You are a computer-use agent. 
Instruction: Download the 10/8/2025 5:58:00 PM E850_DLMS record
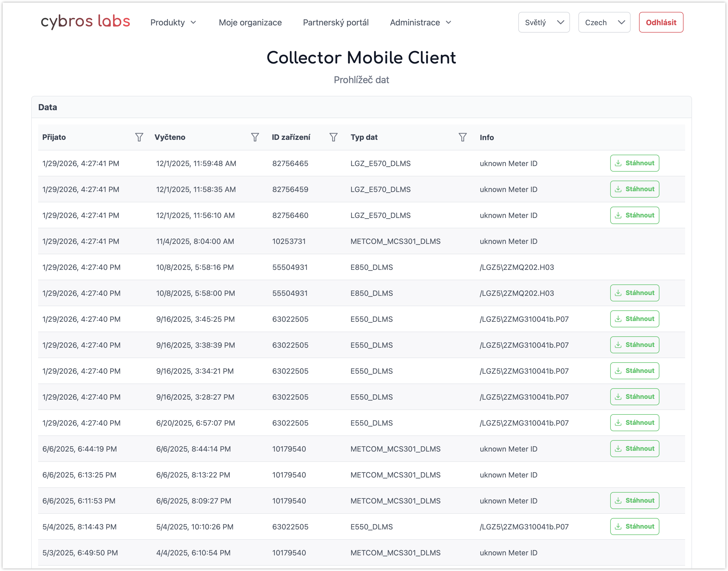pos(634,293)
